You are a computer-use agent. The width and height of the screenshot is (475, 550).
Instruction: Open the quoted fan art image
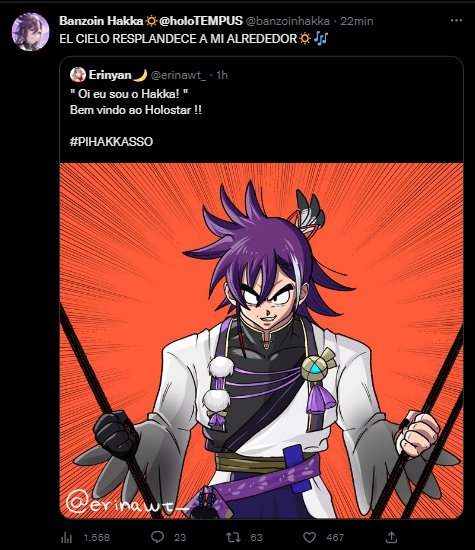(261, 341)
